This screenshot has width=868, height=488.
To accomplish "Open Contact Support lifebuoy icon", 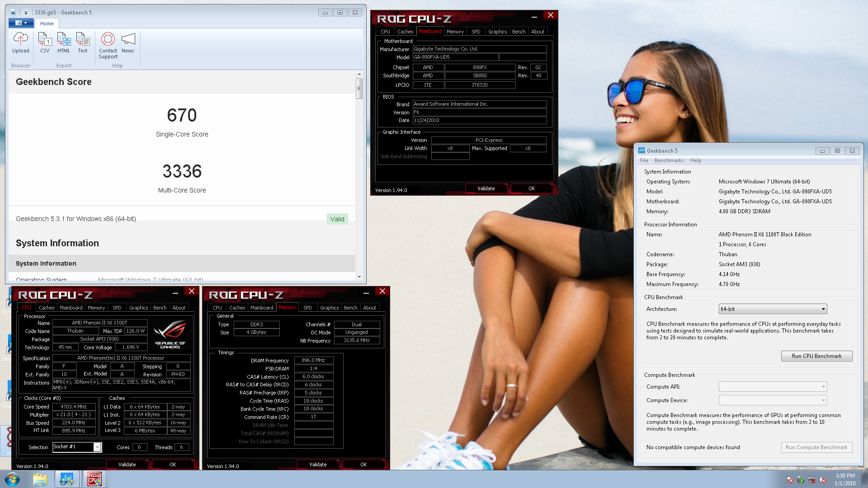I will [x=108, y=39].
